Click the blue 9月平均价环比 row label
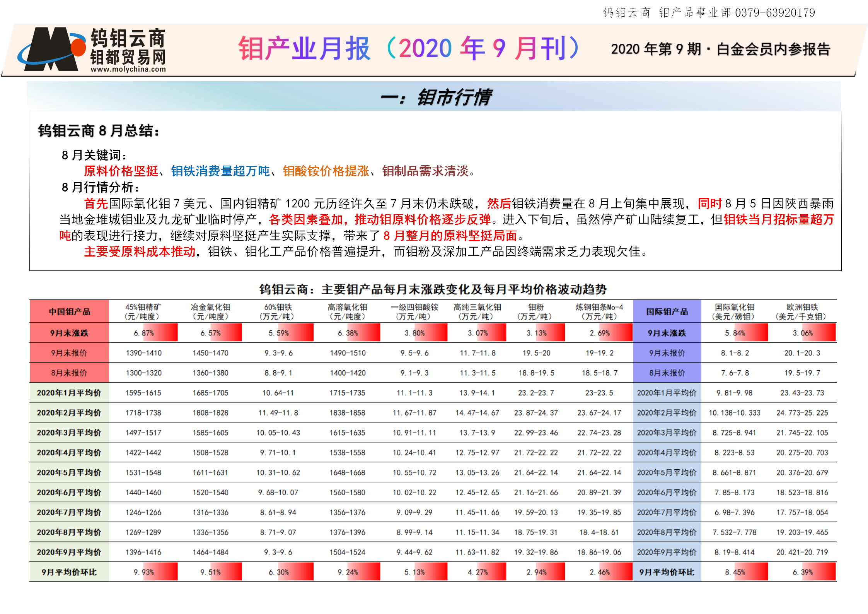This screenshot has height=614, width=868. [x=667, y=572]
